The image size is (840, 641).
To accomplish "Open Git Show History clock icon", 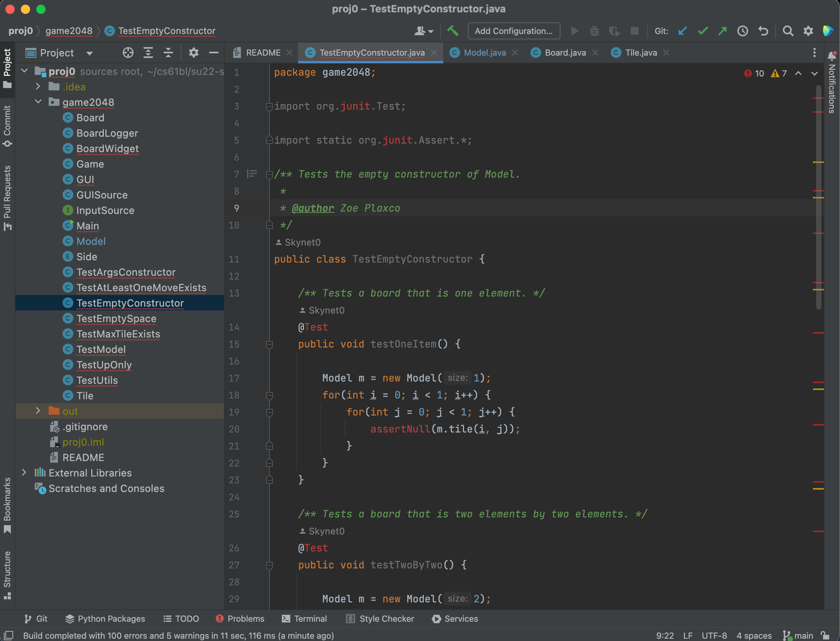I will click(x=742, y=31).
